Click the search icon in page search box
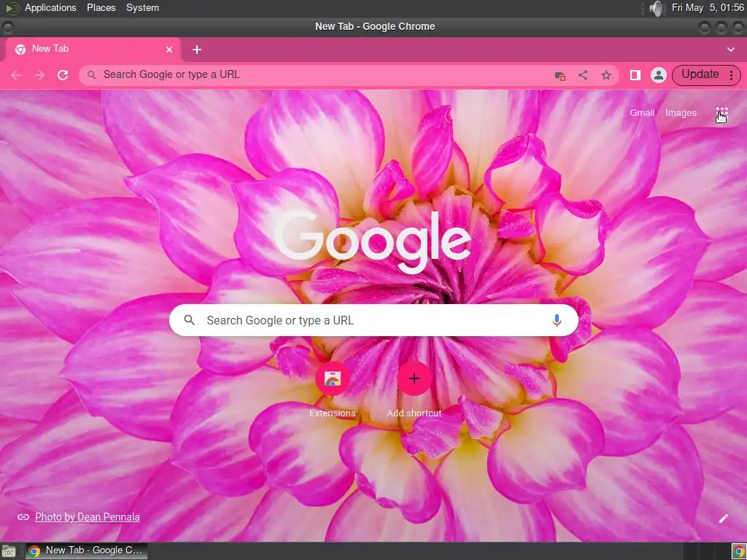The image size is (747, 560). click(x=189, y=321)
